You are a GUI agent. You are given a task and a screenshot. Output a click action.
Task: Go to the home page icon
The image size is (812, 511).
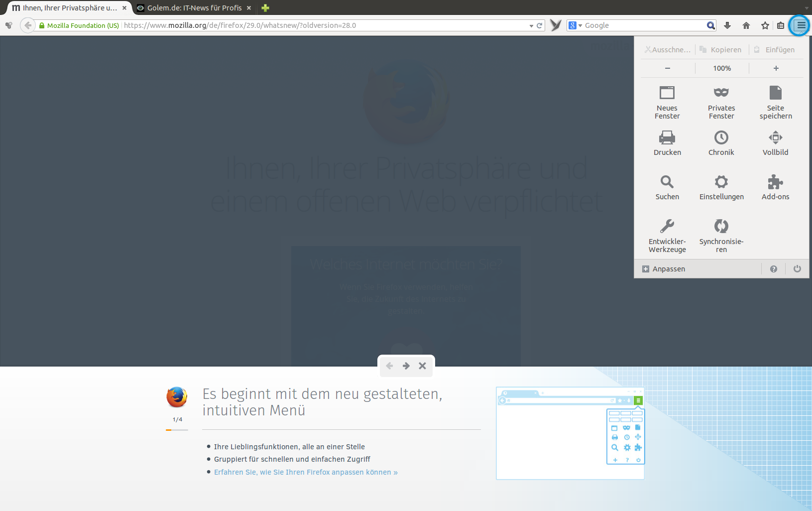746,25
